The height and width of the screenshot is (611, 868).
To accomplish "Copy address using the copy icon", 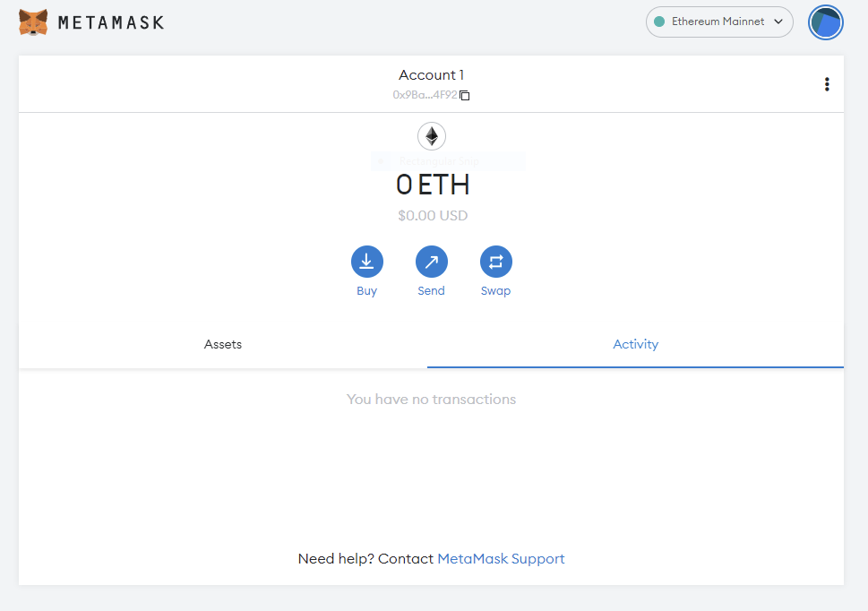I will click(465, 96).
